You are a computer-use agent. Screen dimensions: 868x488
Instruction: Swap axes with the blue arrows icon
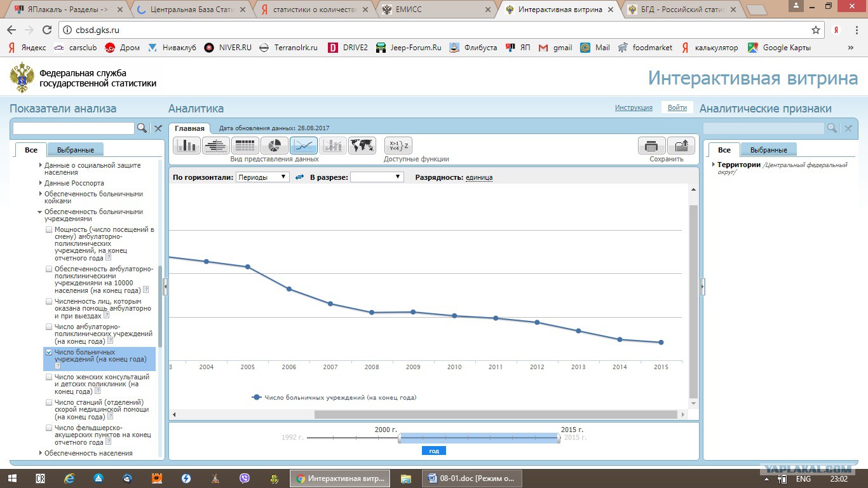point(300,177)
